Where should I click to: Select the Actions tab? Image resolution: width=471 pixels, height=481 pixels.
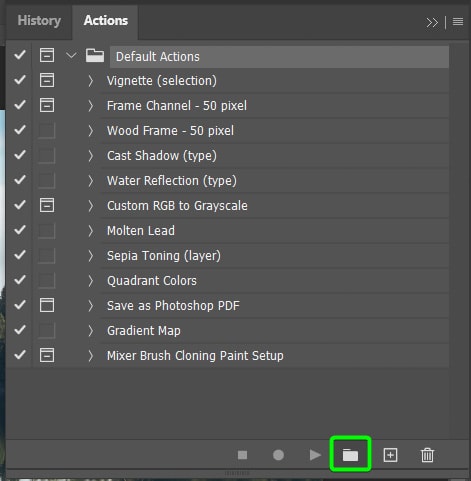106,21
